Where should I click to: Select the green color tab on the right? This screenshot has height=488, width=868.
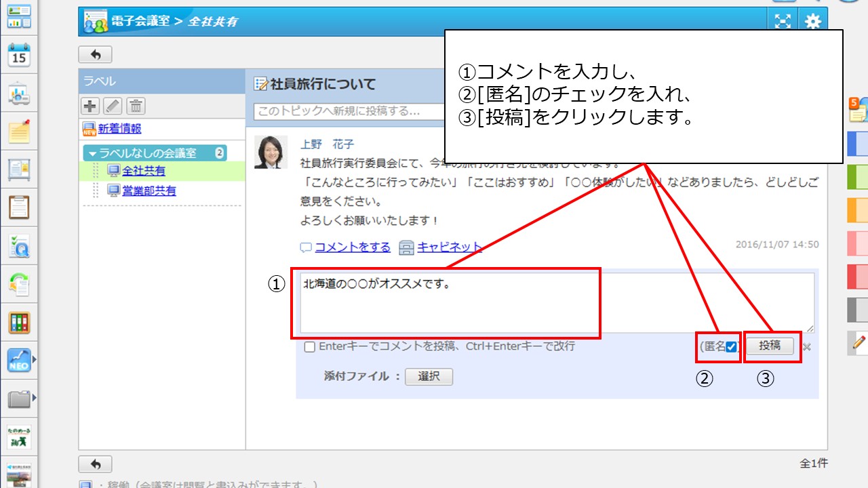pyautogui.click(x=857, y=178)
